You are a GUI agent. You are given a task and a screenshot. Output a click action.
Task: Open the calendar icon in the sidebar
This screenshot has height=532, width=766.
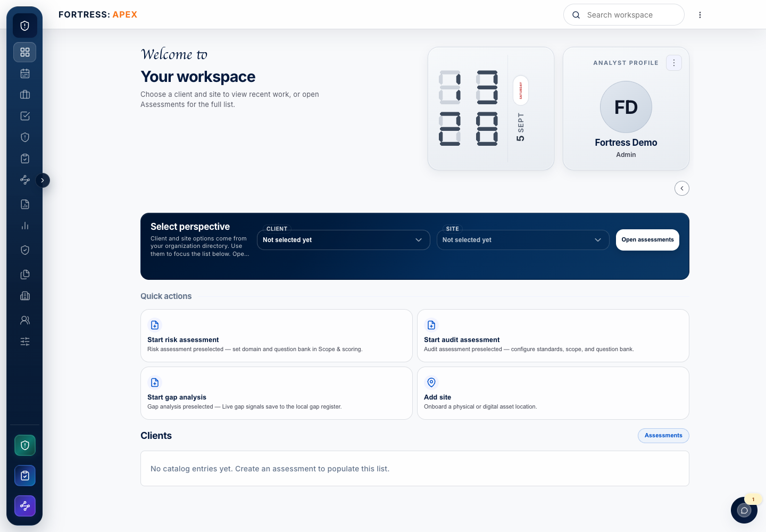coord(25,73)
